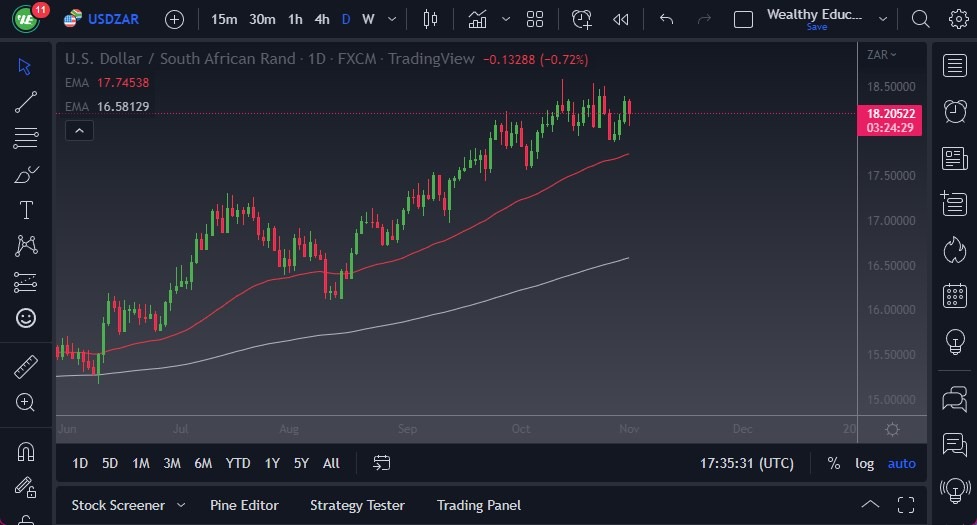
Task: Open the ideas lightbulb panel
Action: pos(955,342)
